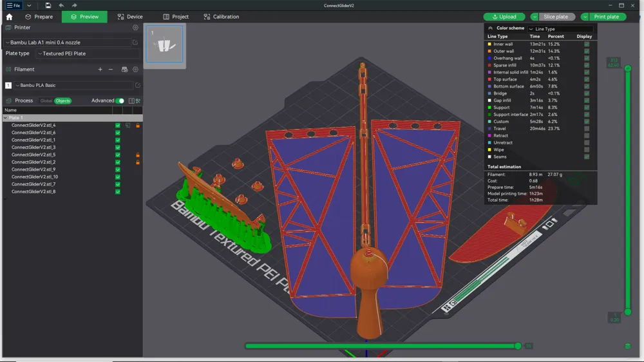
Task: Click the Prepare tab icon
Action: [x=28, y=17]
